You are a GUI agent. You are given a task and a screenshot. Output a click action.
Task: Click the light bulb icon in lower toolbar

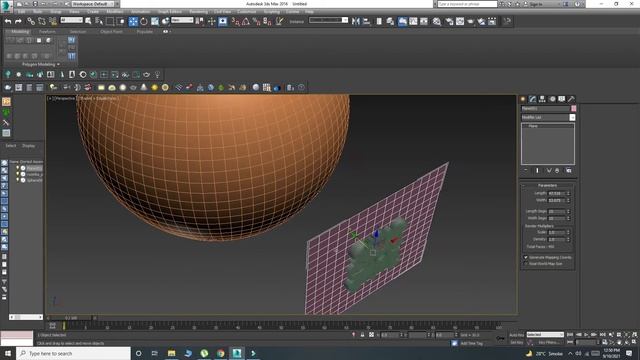coord(157,75)
